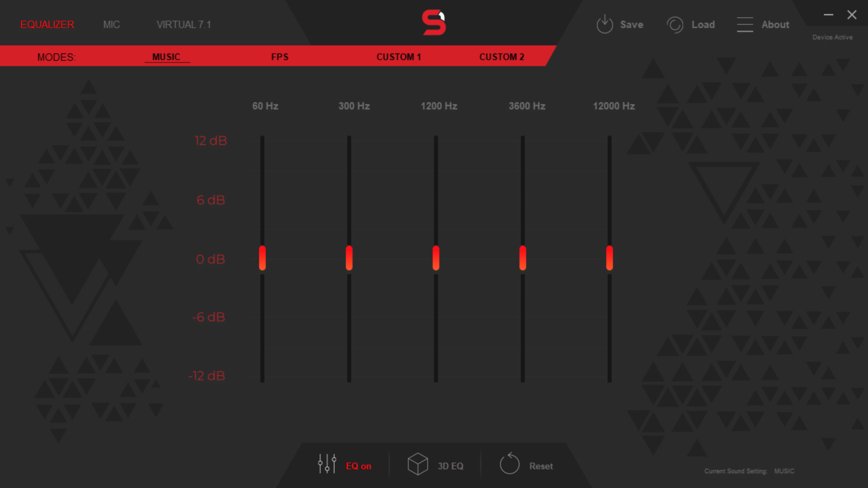This screenshot has width=868, height=488.
Task: Click the 1200 Hz slider track at 6 dB
Action: click(x=436, y=200)
